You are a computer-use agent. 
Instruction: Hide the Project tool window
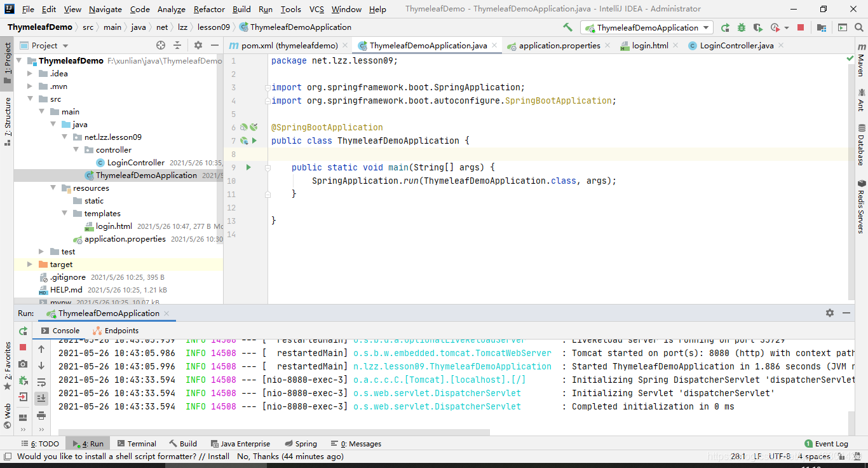pyautogui.click(x=215, y=45)
